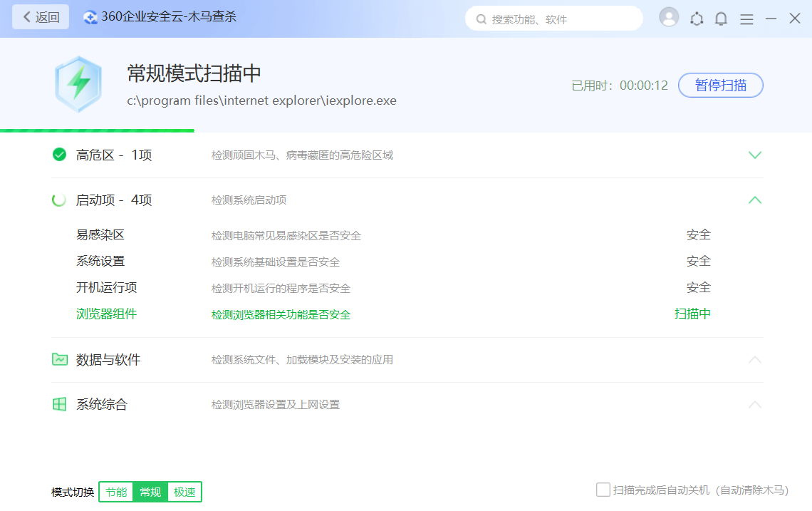Select the 常规 scan mode
Image resolution: width=812 pixels, height=511 pixels.
[150, 492]
